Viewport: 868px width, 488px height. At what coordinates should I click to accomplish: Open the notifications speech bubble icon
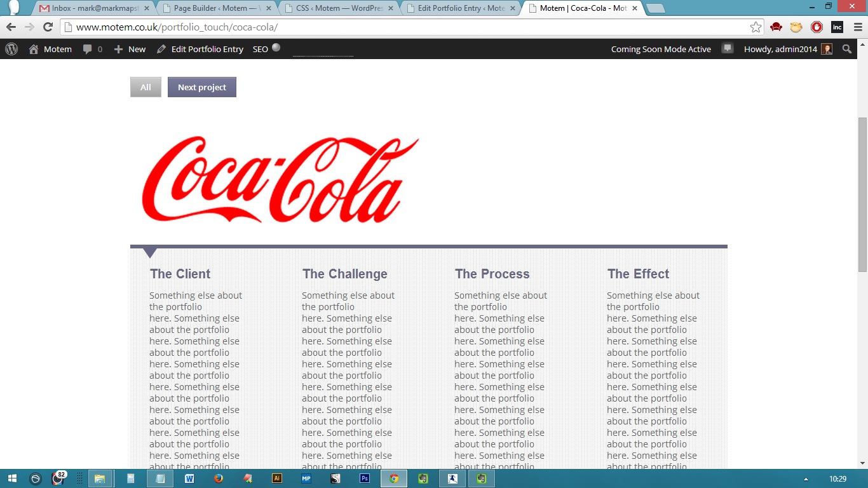pyautogui.click(x=728, y=48)
